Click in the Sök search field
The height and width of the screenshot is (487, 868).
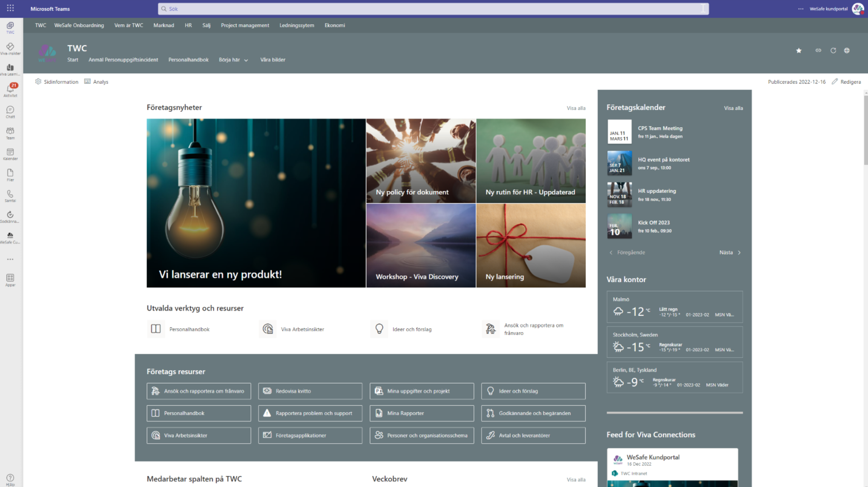(x=433, y=9)
